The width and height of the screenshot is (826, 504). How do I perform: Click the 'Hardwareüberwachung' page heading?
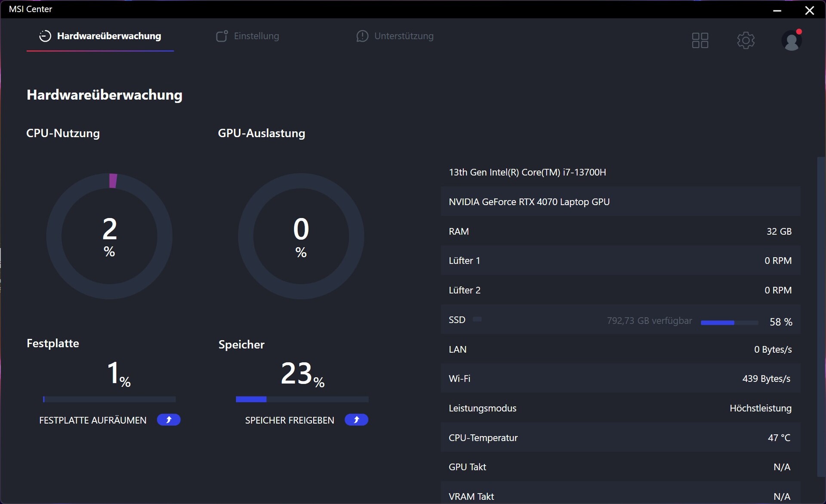(105, 95)
